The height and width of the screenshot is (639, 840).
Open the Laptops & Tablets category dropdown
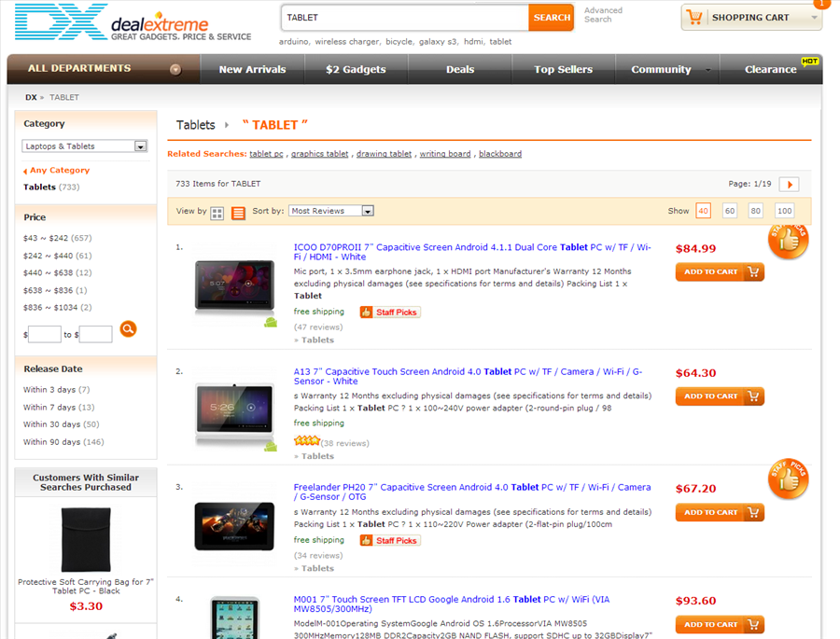coord(84,146)
